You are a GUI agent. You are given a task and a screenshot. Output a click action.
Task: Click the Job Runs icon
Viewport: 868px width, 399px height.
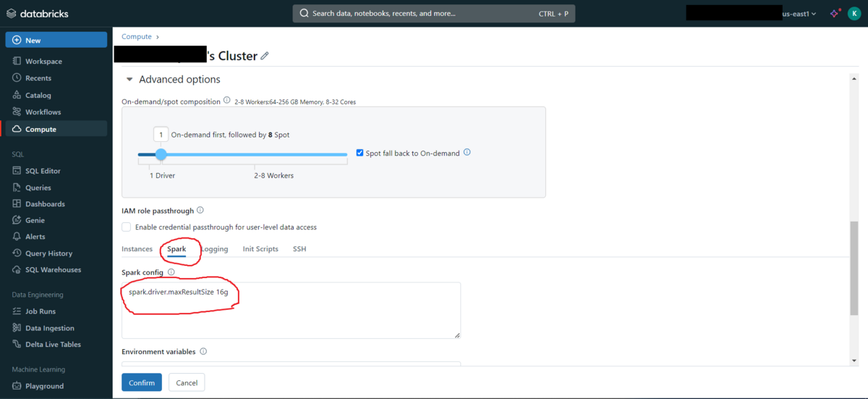pyautogui.click(x=17, y=311)
